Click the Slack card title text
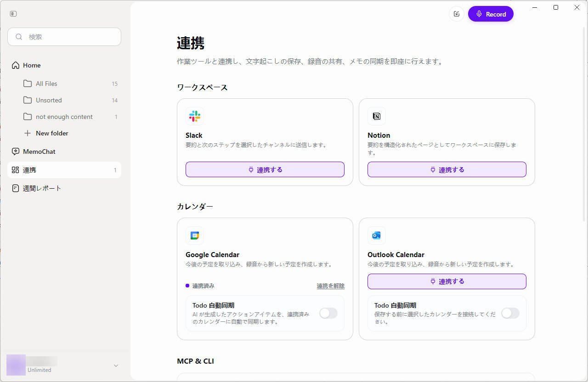The width and height of the screenshot is (588, 382). click(x=194, y=135)
